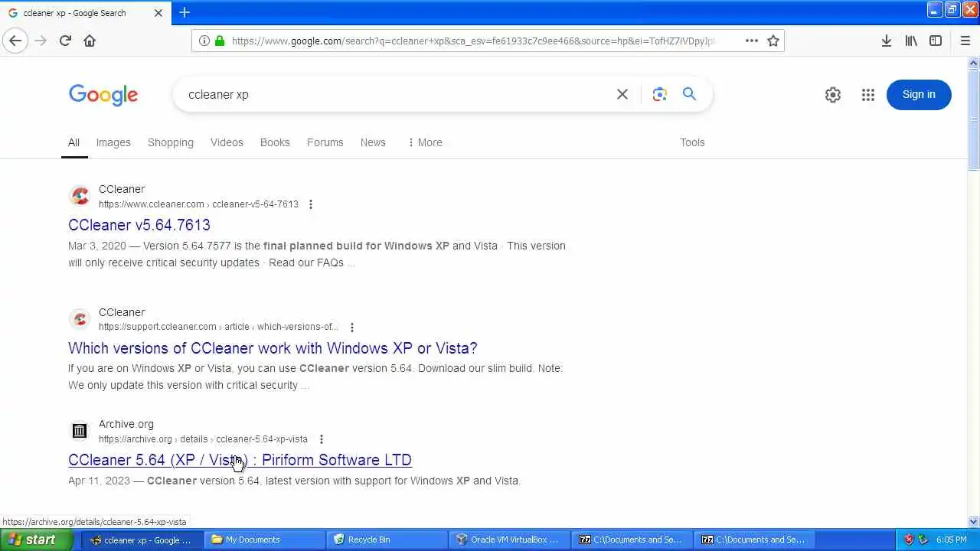The height and width of the screenshot is (551, 980).
Task: Switch to Shopping results
Action: point(171,142)
